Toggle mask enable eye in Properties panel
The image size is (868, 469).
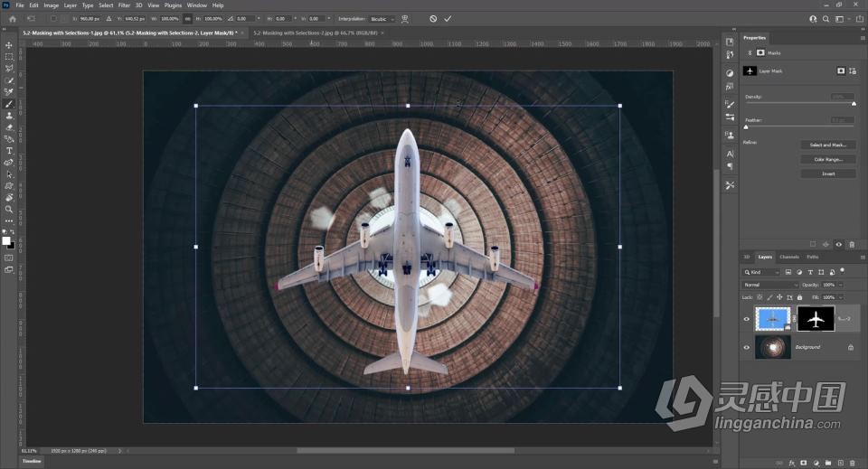point(839,245)
